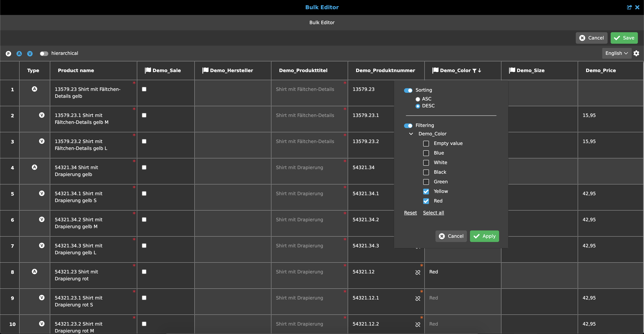
Task: Click the Demo_Hersteller column header
Action: point(231,71)
